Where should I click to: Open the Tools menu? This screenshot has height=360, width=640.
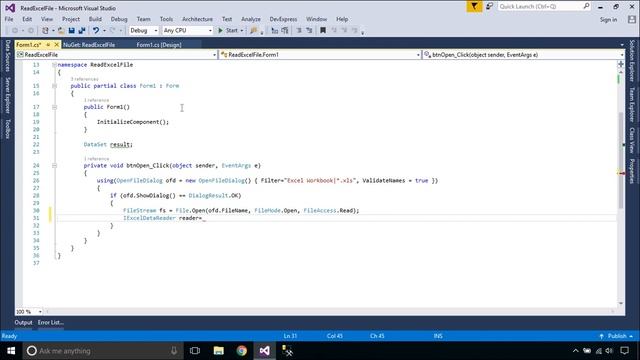point(166,19)
